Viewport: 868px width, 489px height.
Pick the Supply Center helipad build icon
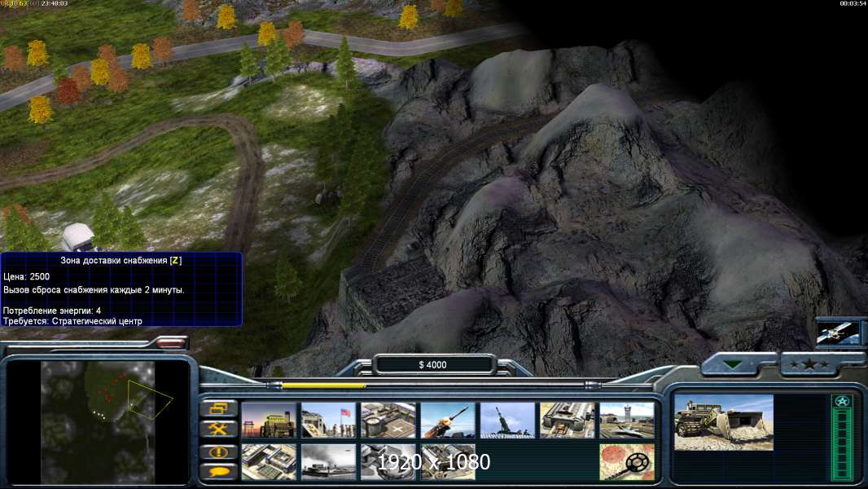[388, 421]
